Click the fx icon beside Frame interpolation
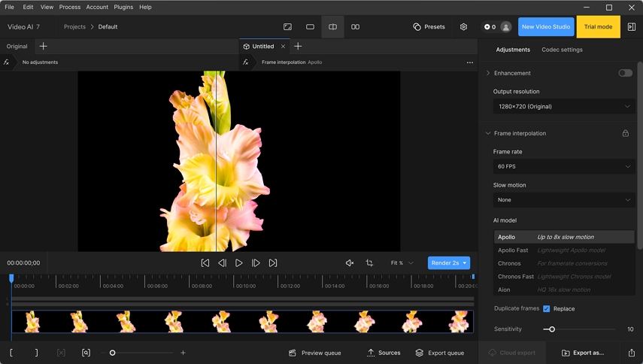Image resolution: width=643 pixels, height=364 pixels. [246, 62]
